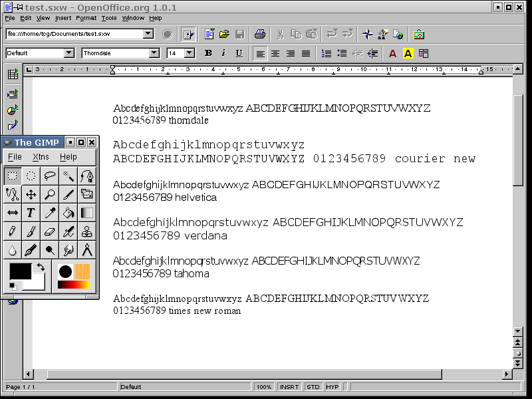Open the Gallery from the function bar
The image size is (532, 399).
tap(419, 35)
